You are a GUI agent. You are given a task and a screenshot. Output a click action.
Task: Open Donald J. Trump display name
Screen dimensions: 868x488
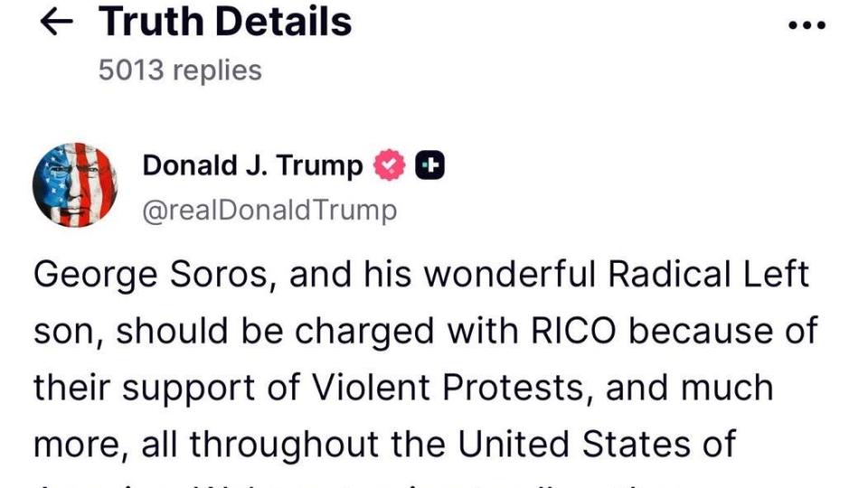pyautogui.click(x=252, y=165)
